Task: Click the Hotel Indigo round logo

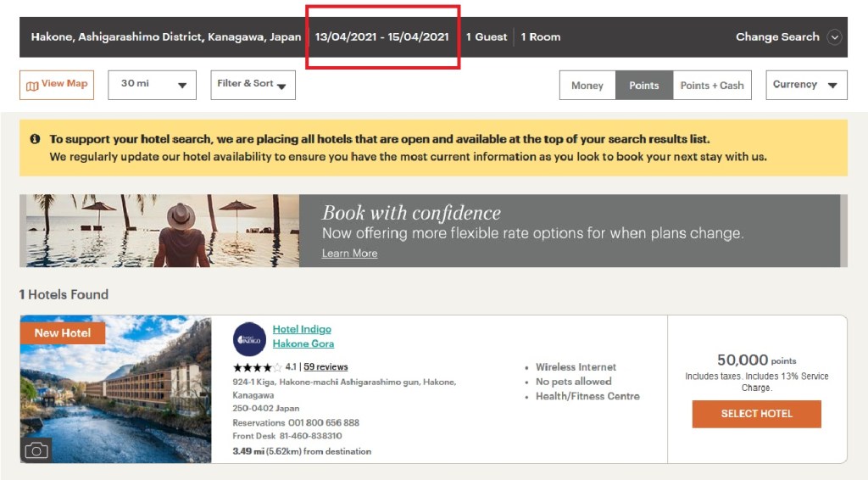Action: pos(249,339)
